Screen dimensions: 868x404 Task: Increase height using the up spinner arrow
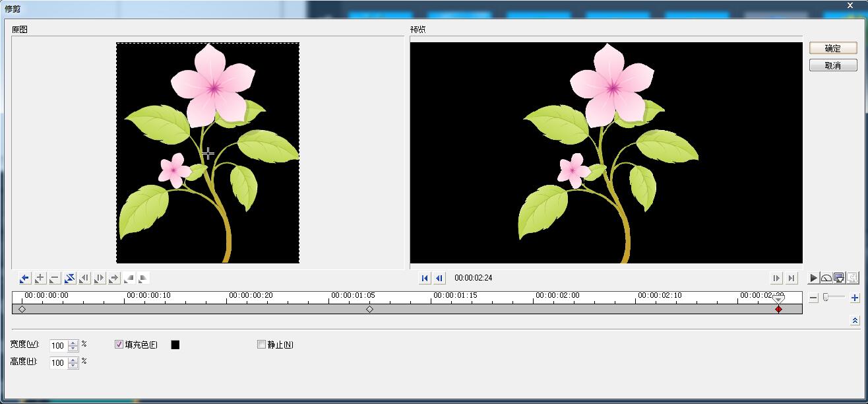(73, 360)
